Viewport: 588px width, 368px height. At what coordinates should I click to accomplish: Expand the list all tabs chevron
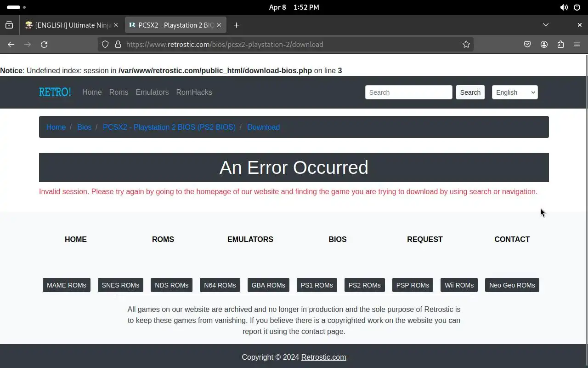coord(546,25)
